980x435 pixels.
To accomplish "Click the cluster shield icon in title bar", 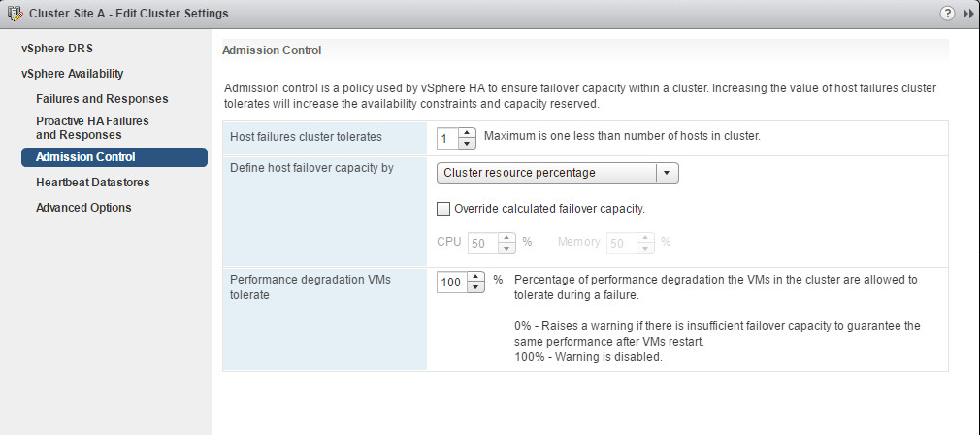I will 15,14.
